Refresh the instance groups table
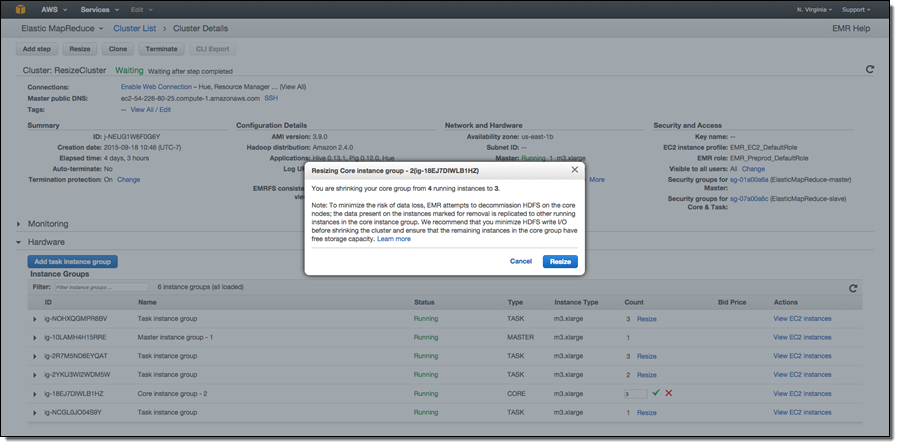Image resolution: width=900 pixels, height=447 pixels. click(x=853, y=287)
